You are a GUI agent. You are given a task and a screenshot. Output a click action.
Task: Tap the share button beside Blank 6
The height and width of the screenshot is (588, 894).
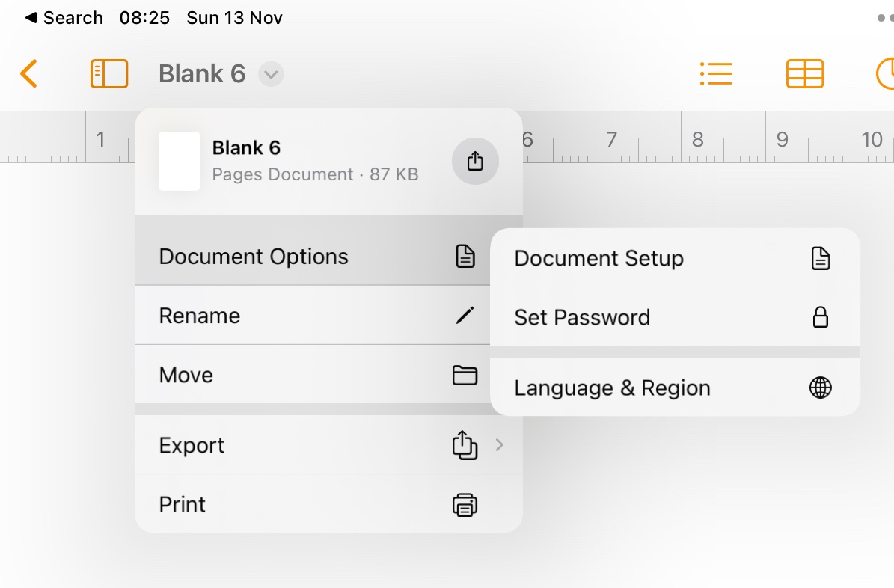pyautogui.click(x=475, y=161)
